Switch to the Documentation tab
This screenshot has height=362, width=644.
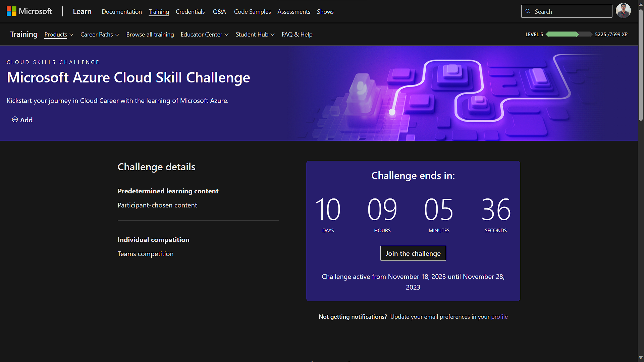point(121,11)
